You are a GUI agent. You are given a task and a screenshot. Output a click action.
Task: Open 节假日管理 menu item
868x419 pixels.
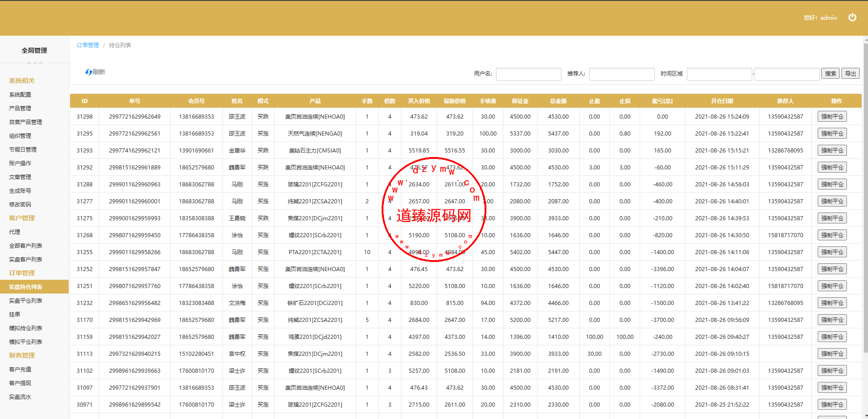point(23,150)
